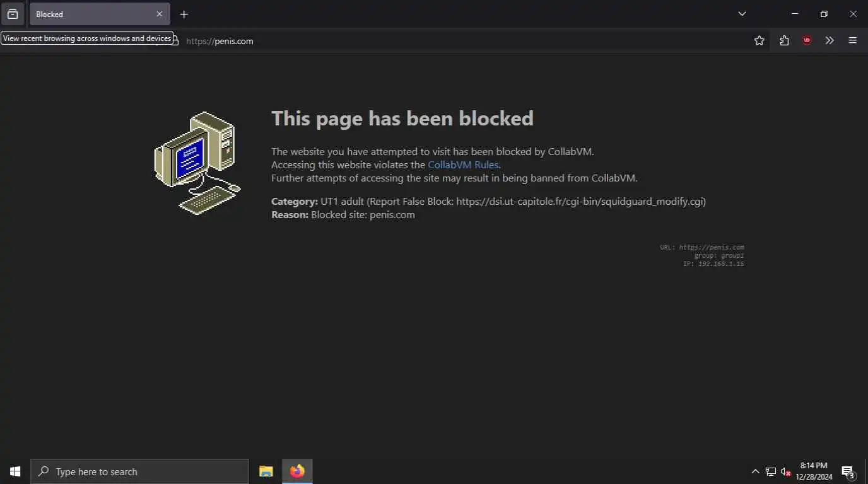Screen dimensions: 868x484
Task: Click the 'Type here to search' box
Action: pos(139,471)
